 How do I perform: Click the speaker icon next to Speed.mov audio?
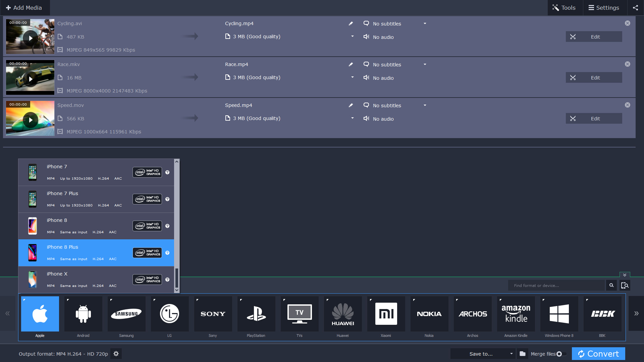pyautogui.click(x=366, y=119)
